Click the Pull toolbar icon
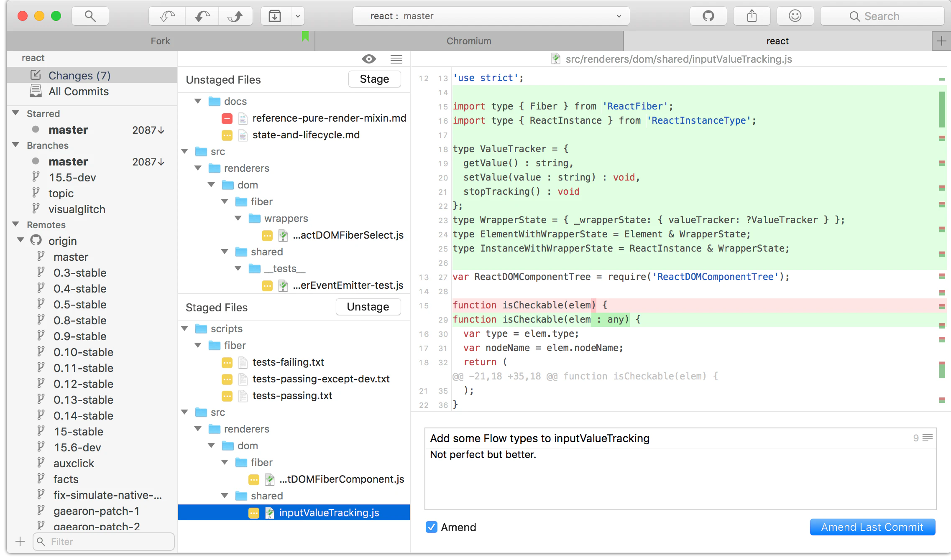Image resolution: width=951 pixels, height=560 pixels. tap(202, 16)
